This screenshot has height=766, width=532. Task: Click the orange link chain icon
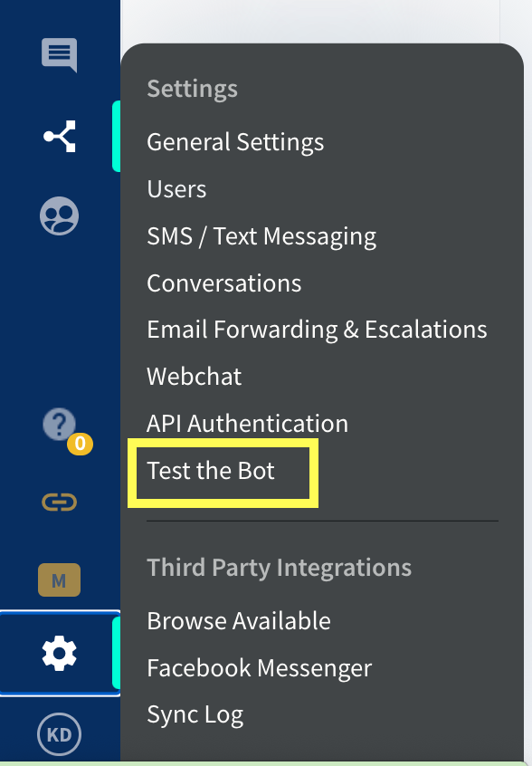click(x=59, y=503)
